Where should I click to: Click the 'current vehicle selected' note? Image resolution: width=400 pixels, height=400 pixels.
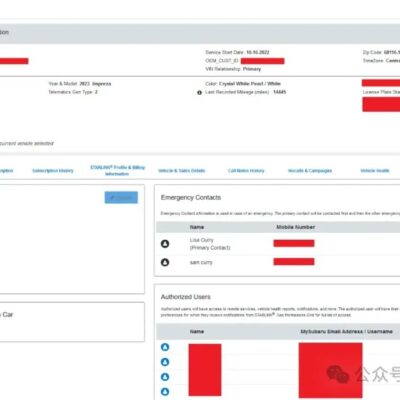pyautogui.click(x=27, y=143)
